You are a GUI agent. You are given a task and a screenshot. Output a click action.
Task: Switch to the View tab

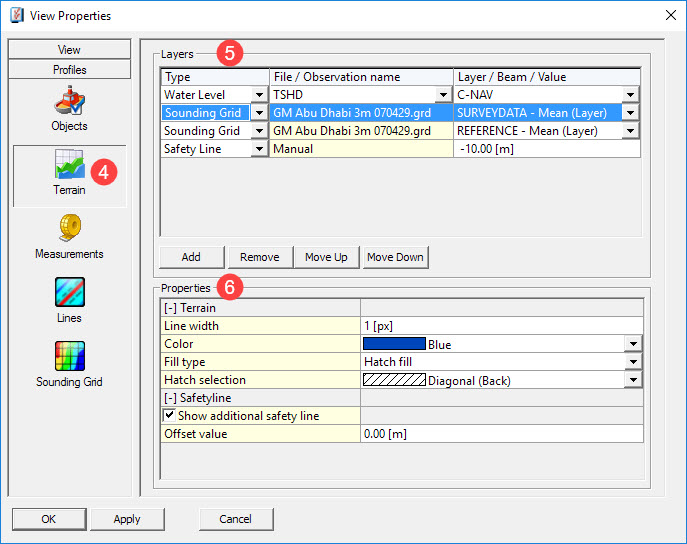click(x=69, y=49)
